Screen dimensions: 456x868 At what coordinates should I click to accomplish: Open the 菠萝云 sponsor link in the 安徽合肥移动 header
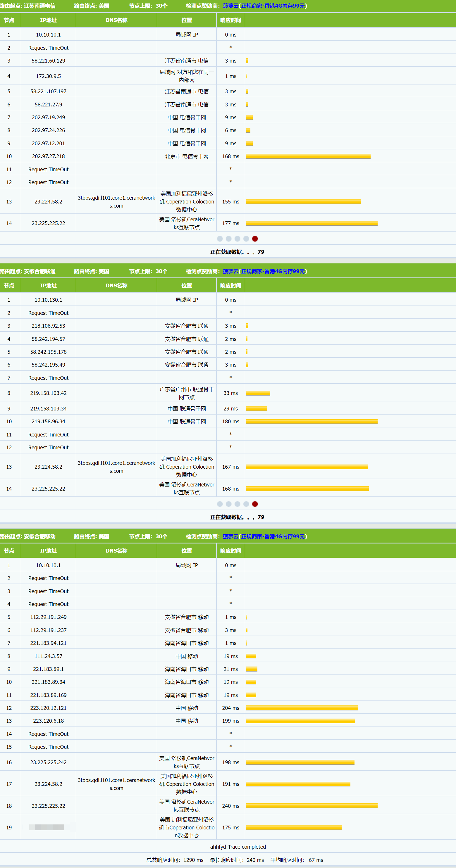(x=230, y=536)
